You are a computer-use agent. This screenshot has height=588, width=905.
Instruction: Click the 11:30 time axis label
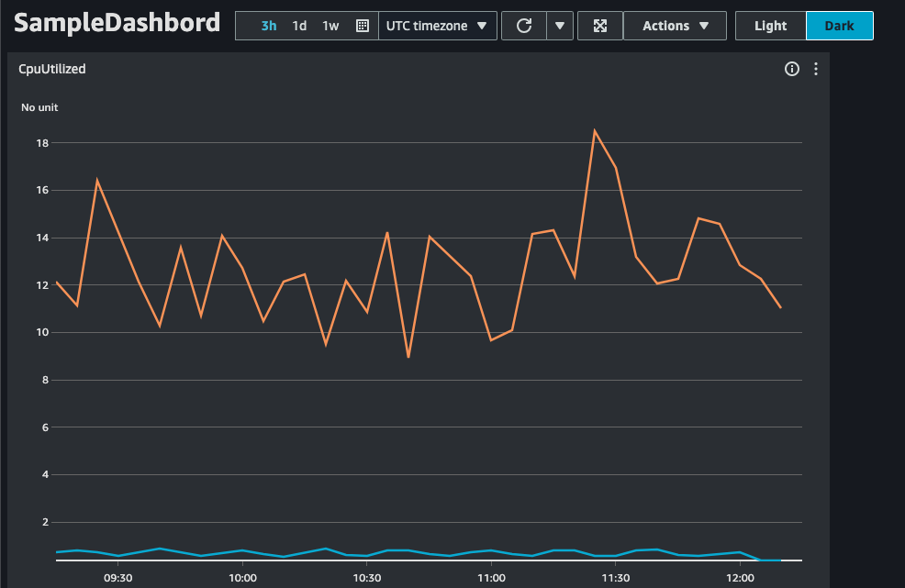[x=616, y=578]
